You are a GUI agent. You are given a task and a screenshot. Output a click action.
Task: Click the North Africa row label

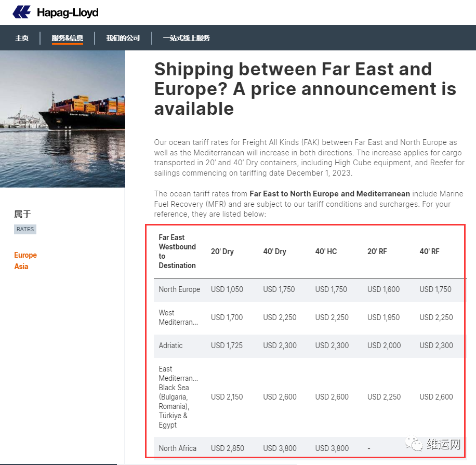click(x=178, y=448)
